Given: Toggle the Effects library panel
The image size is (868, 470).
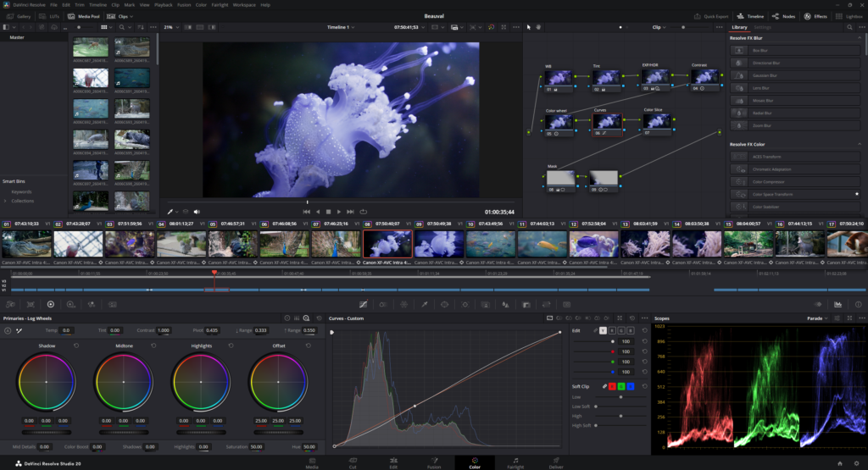Looking at the screenshot, I should [x=815, y=16].
